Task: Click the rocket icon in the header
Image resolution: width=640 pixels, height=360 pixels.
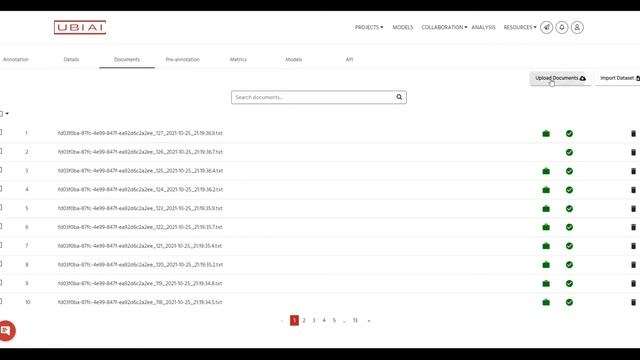Action: 546,27
